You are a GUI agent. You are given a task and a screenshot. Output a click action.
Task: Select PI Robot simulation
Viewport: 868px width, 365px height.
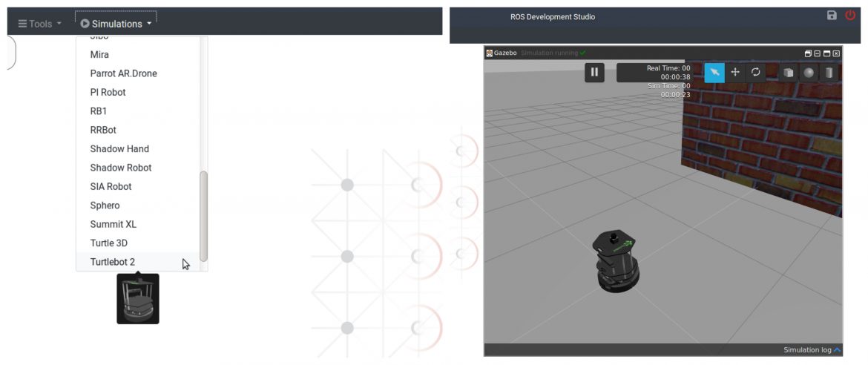pos(138,93)
